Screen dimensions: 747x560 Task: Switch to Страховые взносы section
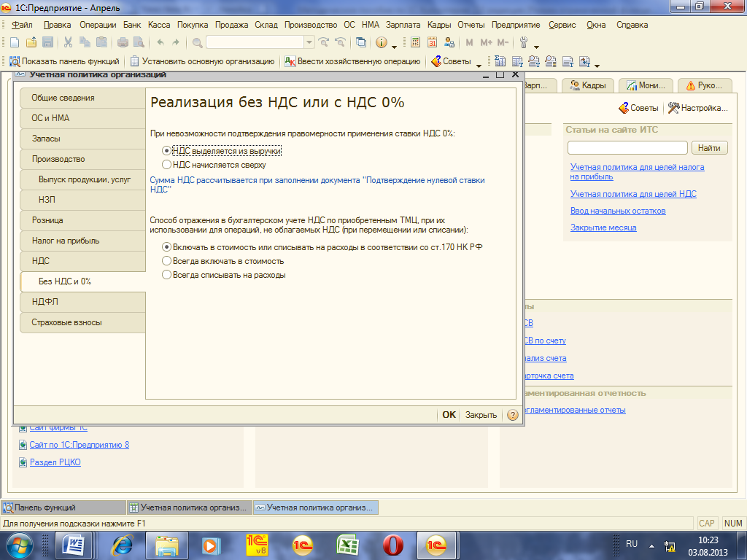pos(82,322)
